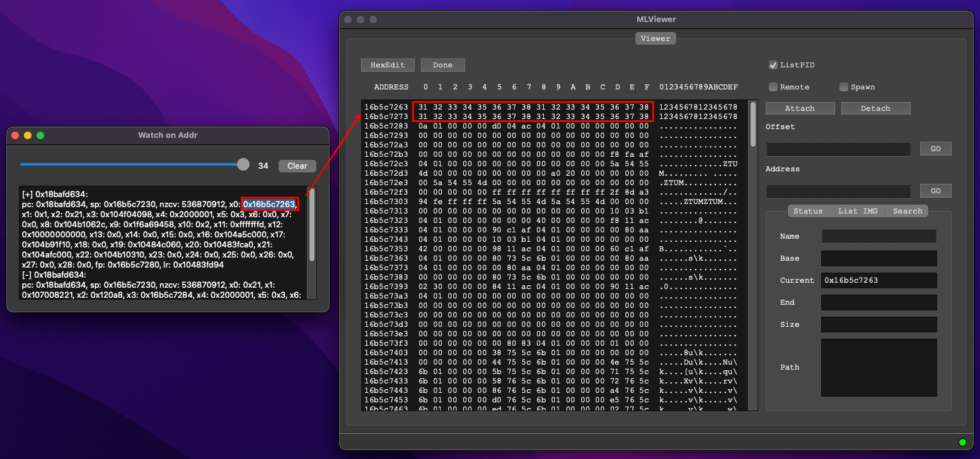Click the MLViewer title bar
Screen dimensions: 980x459
pyautogui.click(x=656, y=20)
